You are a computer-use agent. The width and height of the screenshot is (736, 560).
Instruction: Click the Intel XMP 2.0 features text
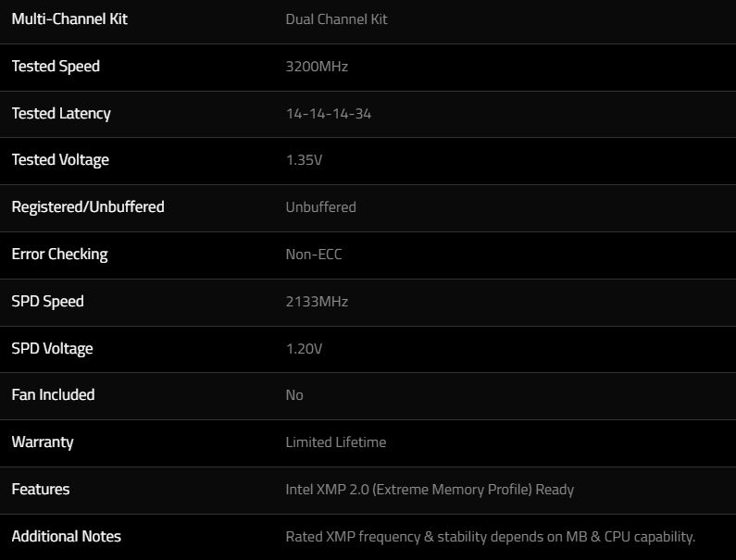coord(430,490)
